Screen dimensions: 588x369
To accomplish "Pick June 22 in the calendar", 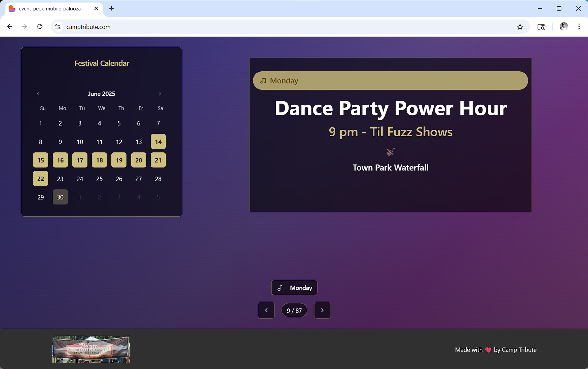I will 40,179.
